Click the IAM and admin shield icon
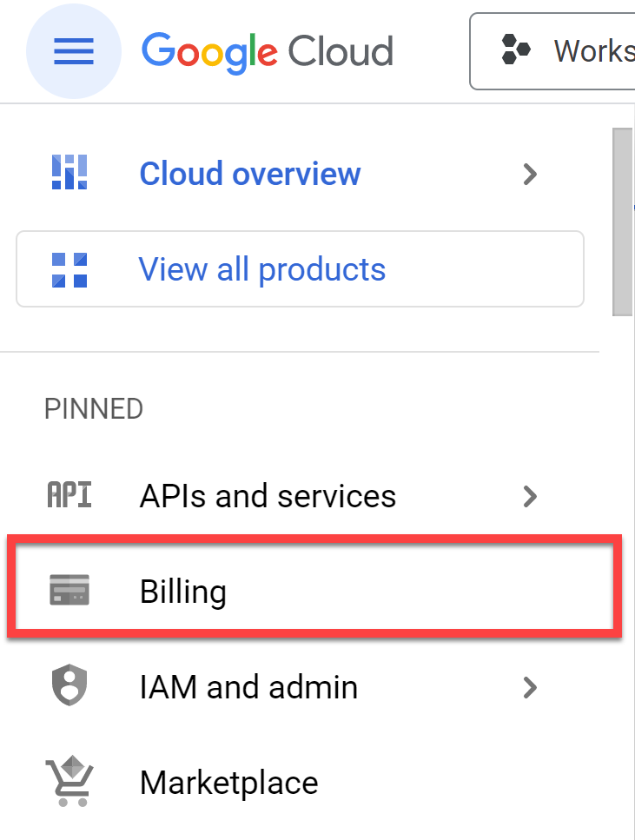This screenshot has height=840, width=635. click(x=69, y=687)
